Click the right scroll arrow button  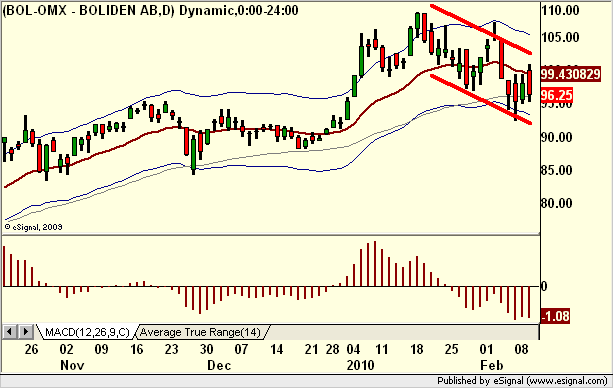pos(26,332)
